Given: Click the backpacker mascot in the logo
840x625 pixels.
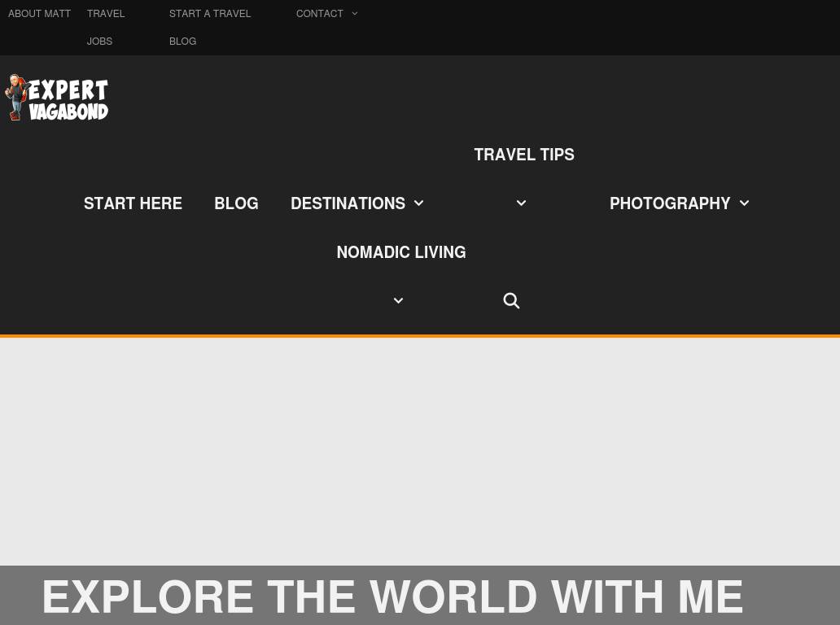Looking at the screenshot, I should [x=16, y=98].
